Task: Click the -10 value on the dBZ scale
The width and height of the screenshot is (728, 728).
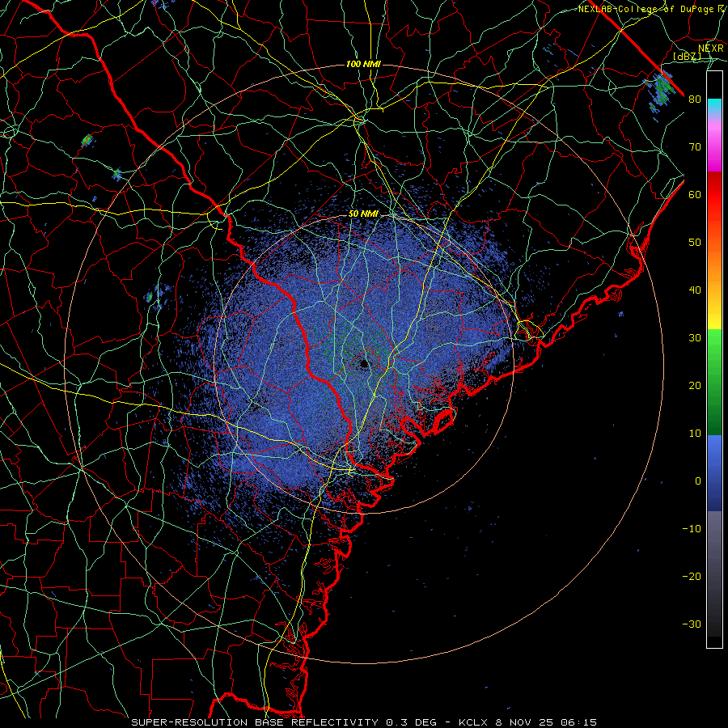Action: coord(692,529)
